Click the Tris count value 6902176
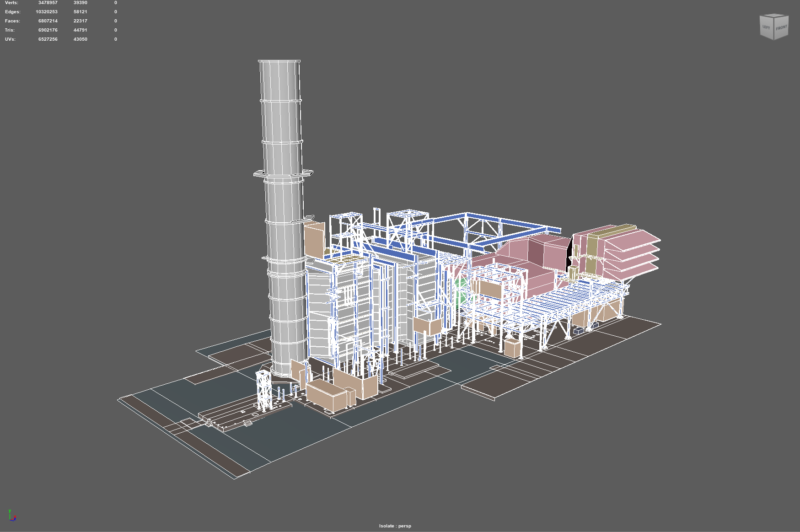The width and height of the screenshot is (800, 532). (48, 30)
